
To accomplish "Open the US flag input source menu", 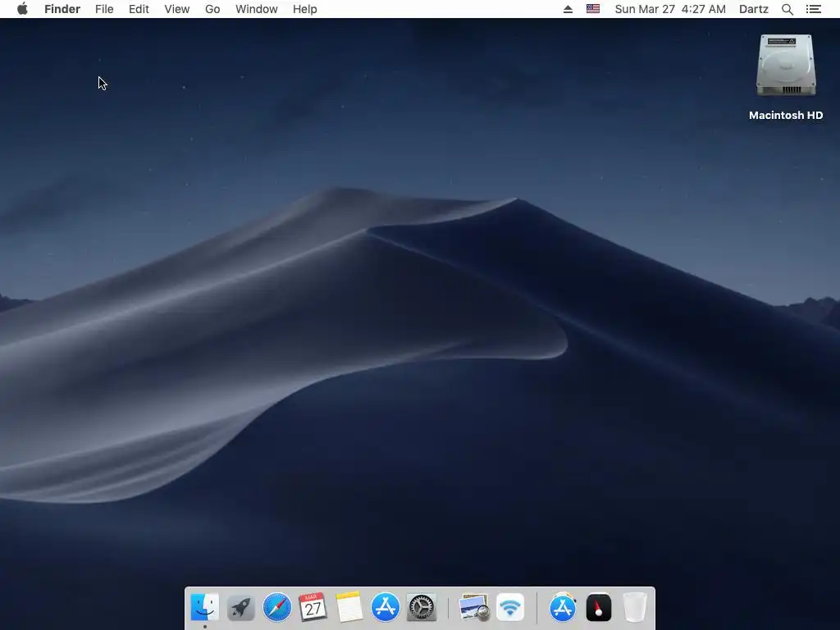I will [x=593, y=9].
